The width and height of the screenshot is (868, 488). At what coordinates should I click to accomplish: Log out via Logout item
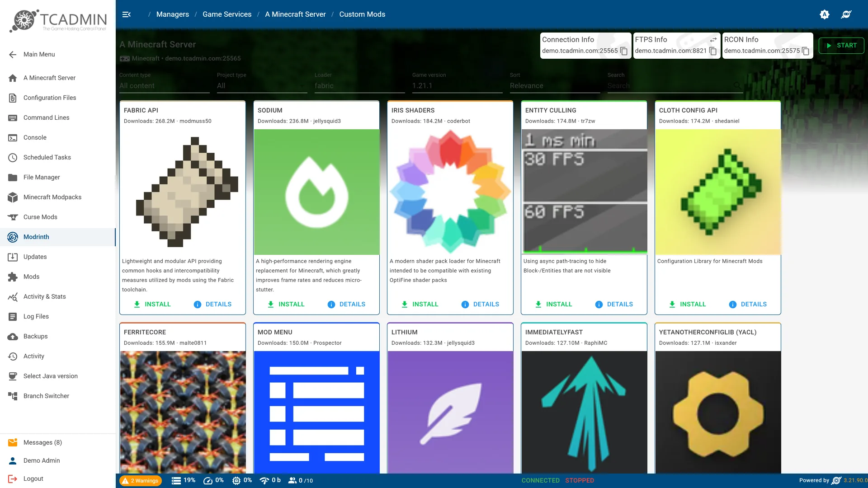tap(58, 479)
